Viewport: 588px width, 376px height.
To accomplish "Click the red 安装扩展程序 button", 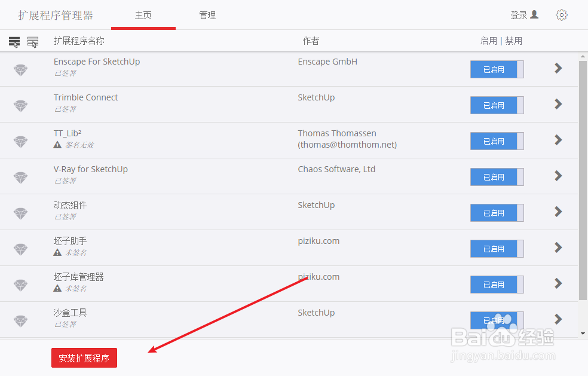I will [x=84, y=358].
